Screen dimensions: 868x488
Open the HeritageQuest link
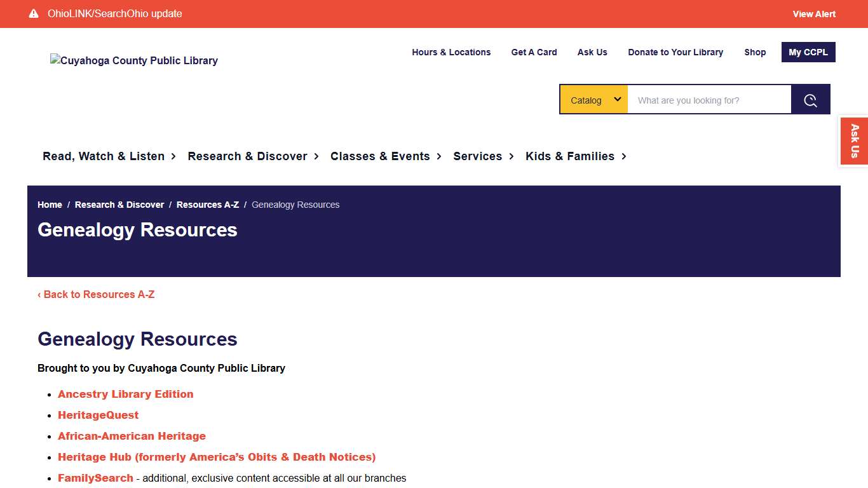click(x=98, y=415)
